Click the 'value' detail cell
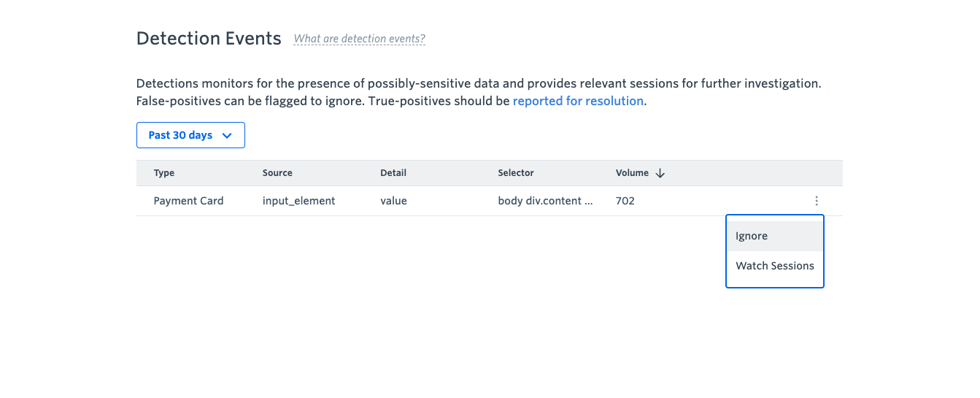The height and width of the screenshot is (398, 980). (393, 201)
